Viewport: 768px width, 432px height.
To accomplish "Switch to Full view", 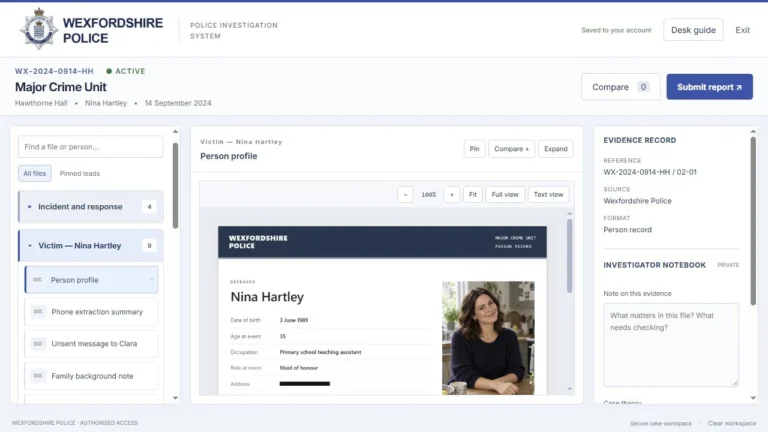I will (505, 194).
